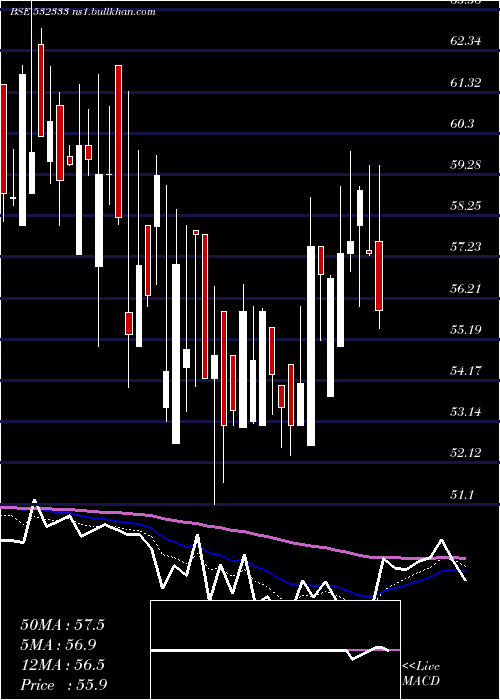
Task: Click the Price : 55.9 readout
Action: tap(63, 685)
